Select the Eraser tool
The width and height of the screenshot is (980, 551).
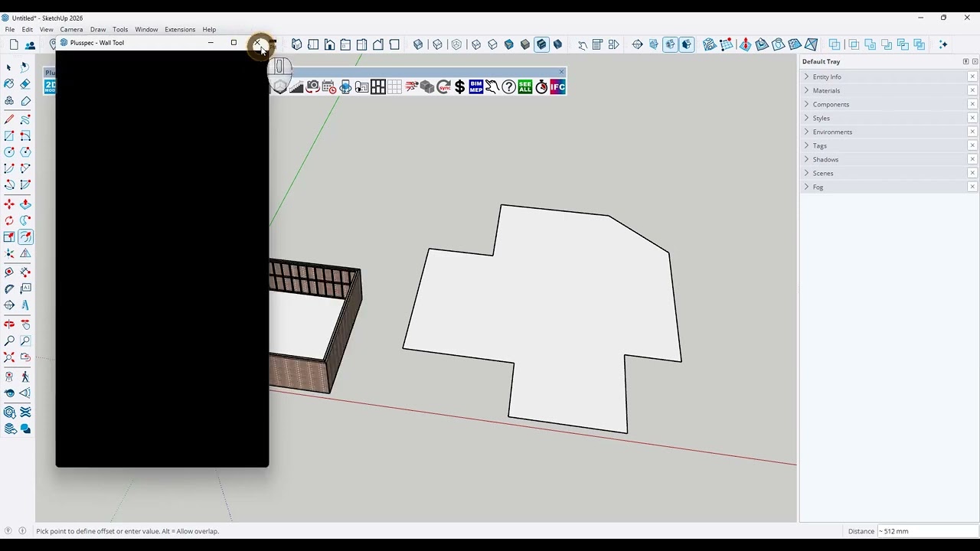pos(25,83)
